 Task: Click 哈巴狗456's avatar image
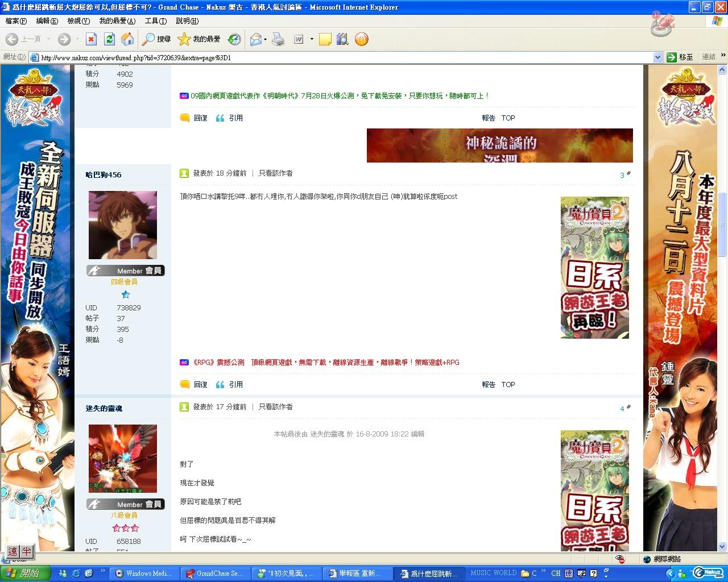coord(123,225)
